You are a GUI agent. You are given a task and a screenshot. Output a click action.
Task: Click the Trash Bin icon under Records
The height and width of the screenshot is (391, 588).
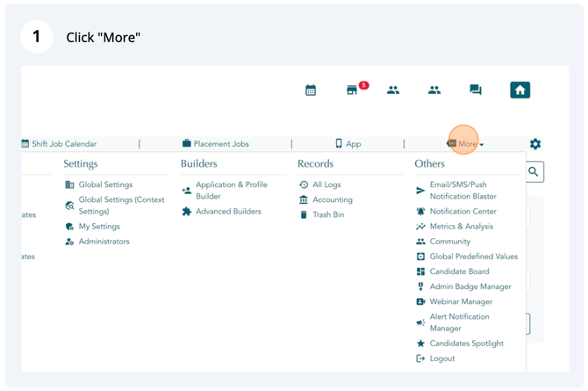[304, 215]
